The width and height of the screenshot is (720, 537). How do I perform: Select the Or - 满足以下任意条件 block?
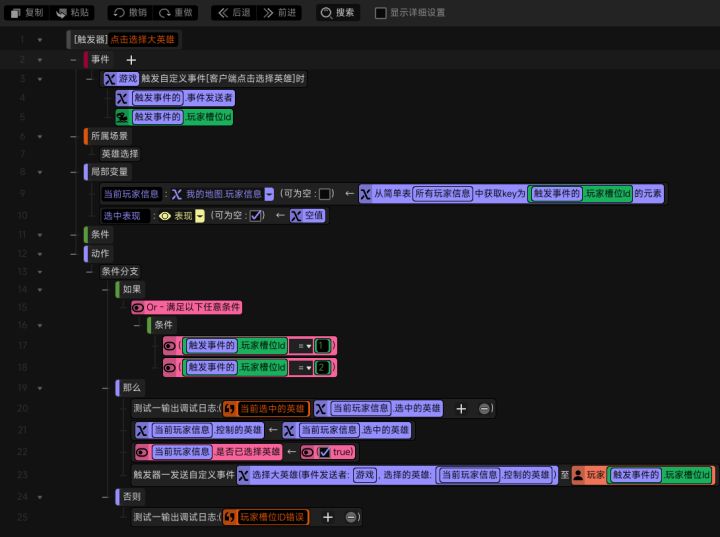tap(186, 307)
